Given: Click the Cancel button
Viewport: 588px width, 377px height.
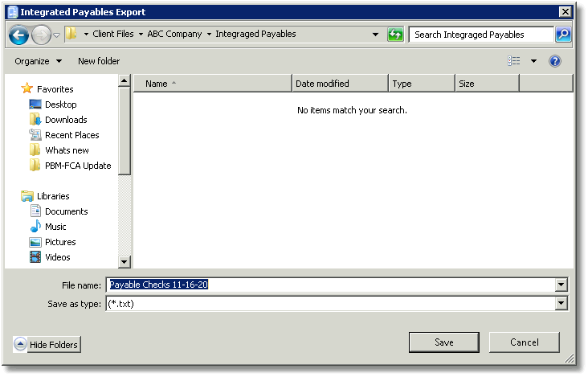Looking at the screenshot, I should coord(525,342).
